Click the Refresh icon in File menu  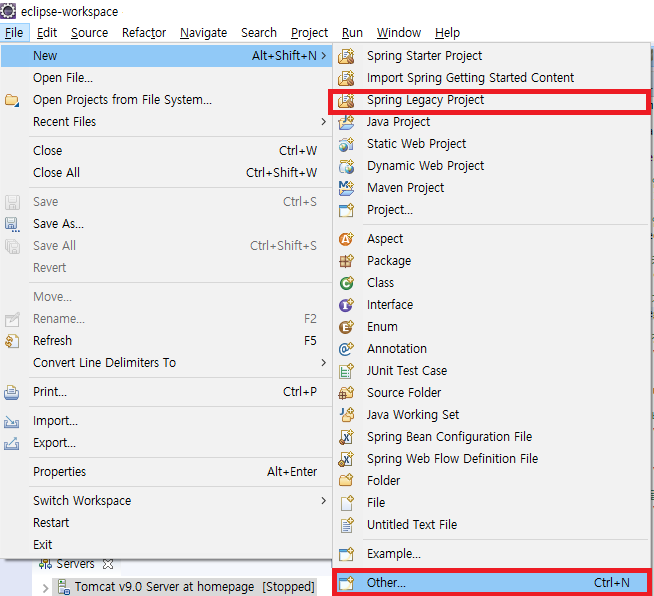pos(12,341)
